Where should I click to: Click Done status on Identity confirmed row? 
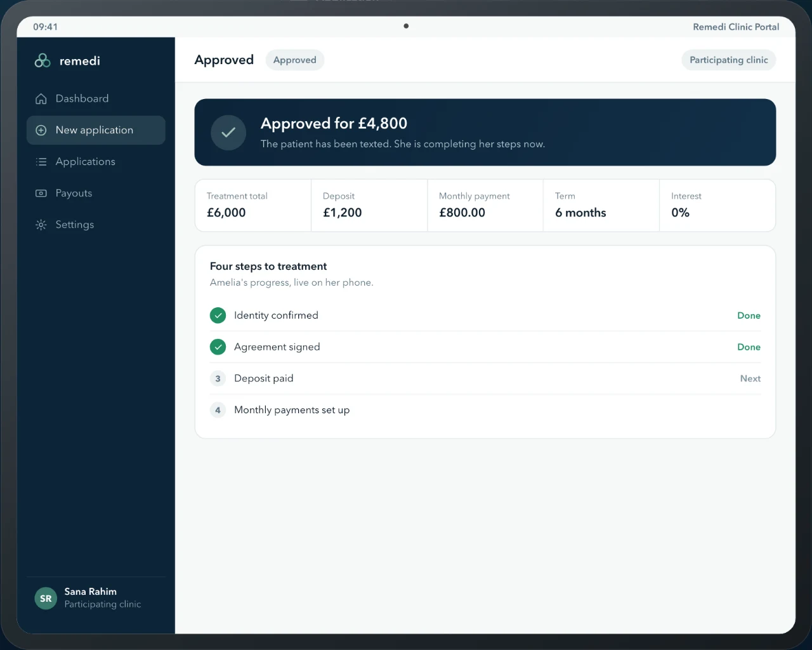click(x=749, y=315)
